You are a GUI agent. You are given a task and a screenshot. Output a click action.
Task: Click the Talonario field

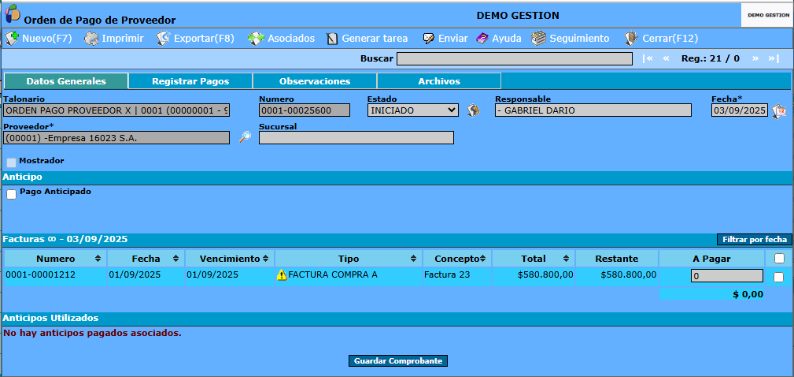pos(116,110)
